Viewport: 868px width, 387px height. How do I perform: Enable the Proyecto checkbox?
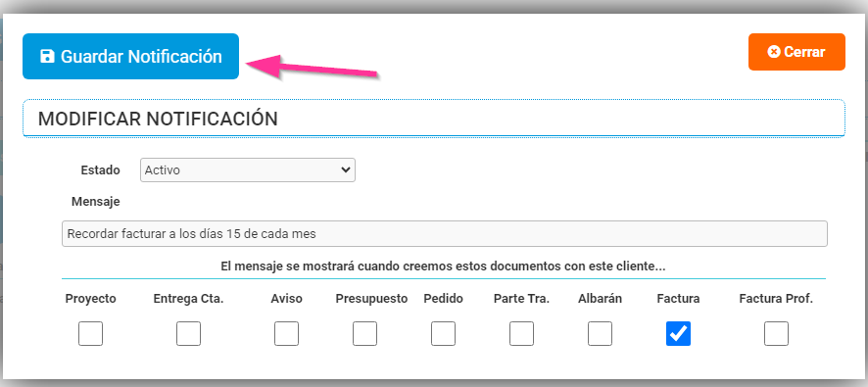90,334
